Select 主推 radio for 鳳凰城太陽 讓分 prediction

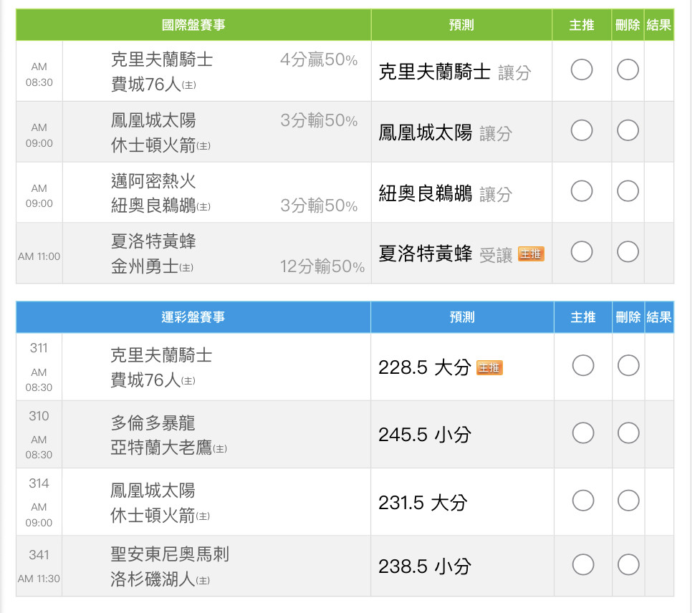581,131
